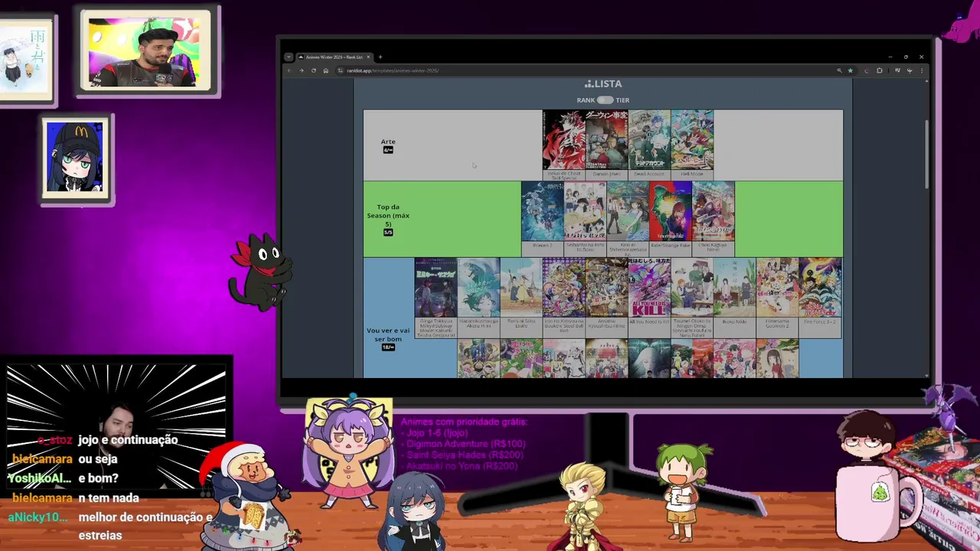This screenshot has height=551, width=980.
Task: Open the browser three-dot menu
Action: (921, 70)
